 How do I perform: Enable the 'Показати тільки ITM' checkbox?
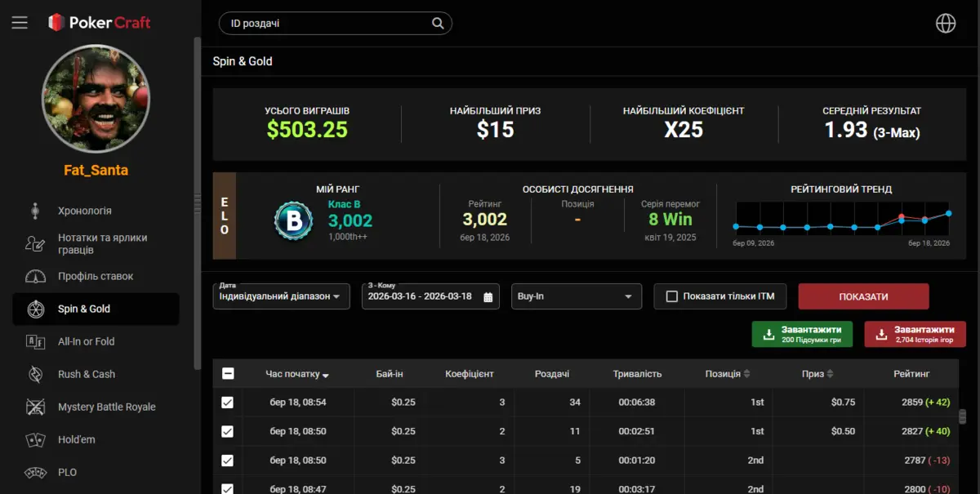(x=672, y=296)
